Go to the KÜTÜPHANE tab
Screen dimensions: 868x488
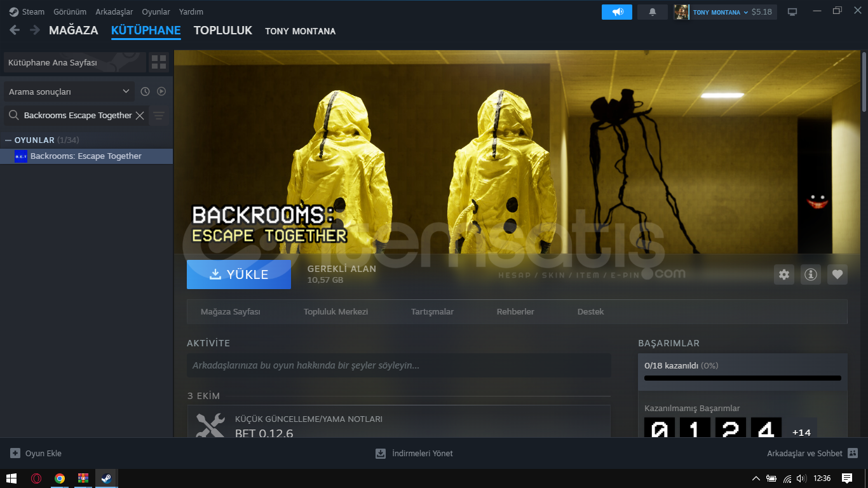point(146,30)
